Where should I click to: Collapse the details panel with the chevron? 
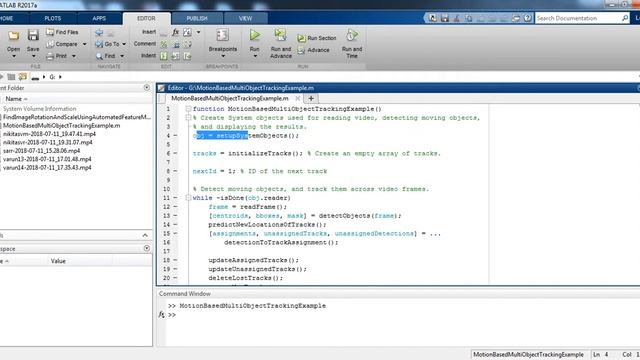(x=145, y=235)
